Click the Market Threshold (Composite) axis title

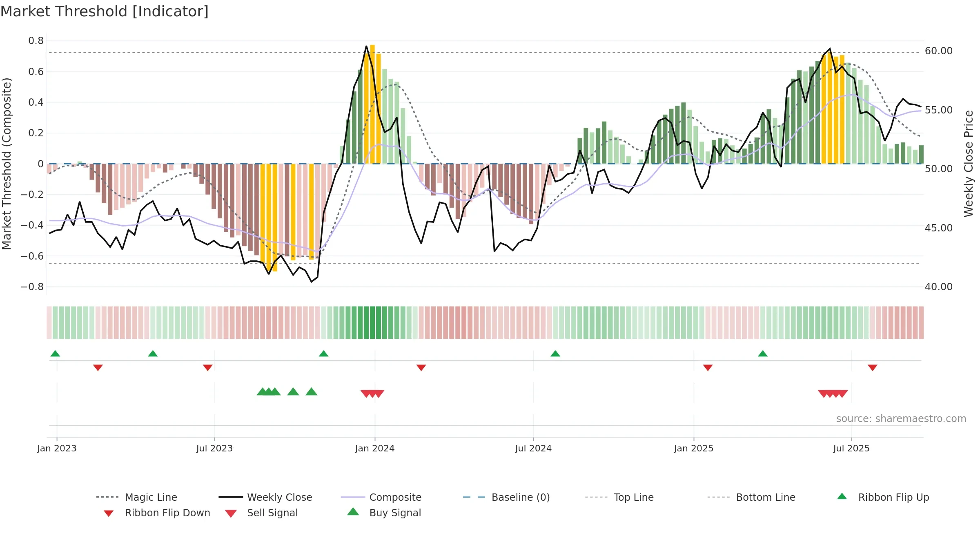pyautogui.click(x=7, y=163)
